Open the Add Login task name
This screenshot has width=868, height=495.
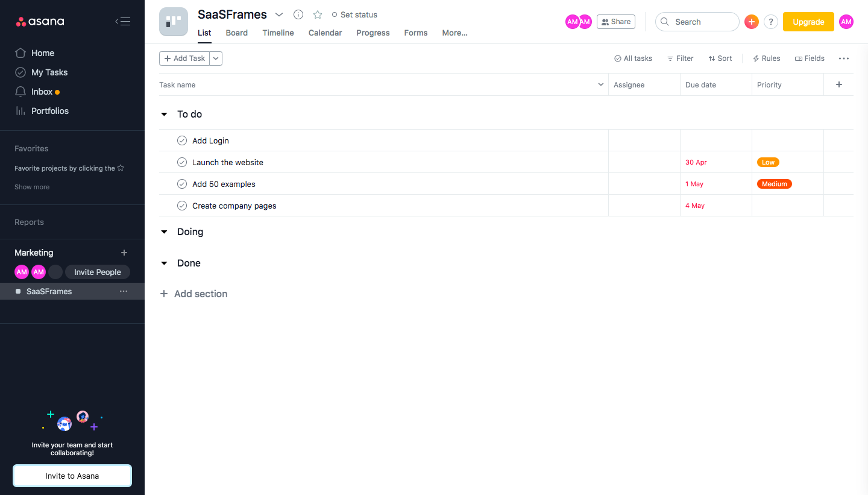(210, 140)
